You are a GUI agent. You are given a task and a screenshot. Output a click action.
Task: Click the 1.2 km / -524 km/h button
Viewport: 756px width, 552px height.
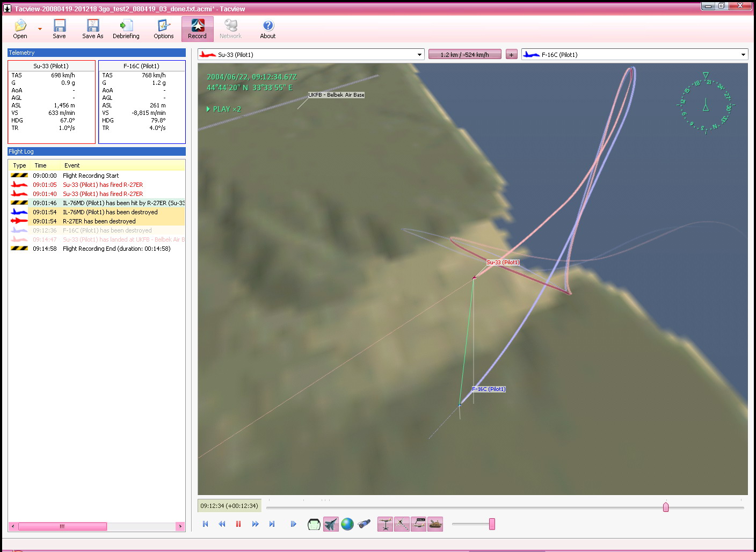point(464,55)
